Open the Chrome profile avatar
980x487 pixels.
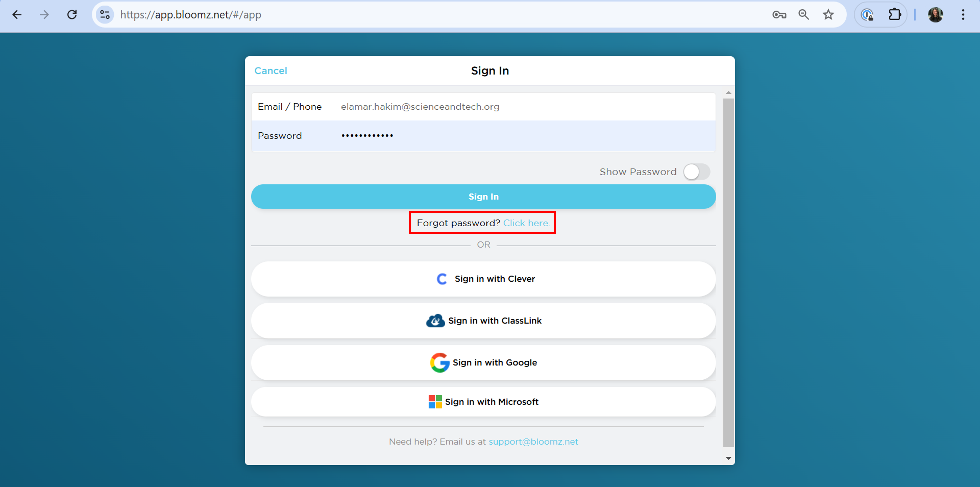tap(935, 15)
